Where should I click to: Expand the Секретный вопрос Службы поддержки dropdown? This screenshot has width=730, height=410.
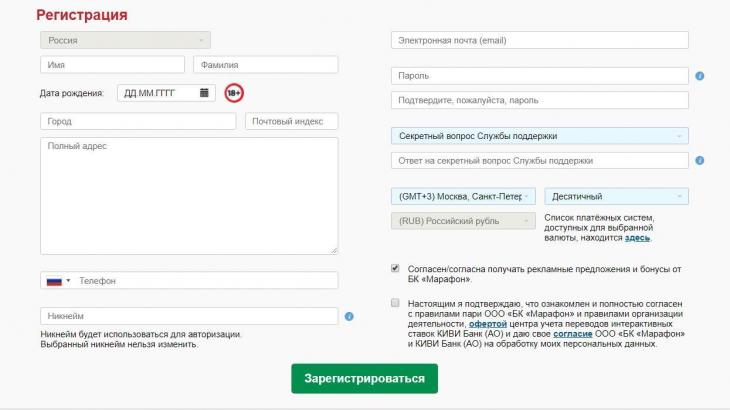(x=539, y=136)
